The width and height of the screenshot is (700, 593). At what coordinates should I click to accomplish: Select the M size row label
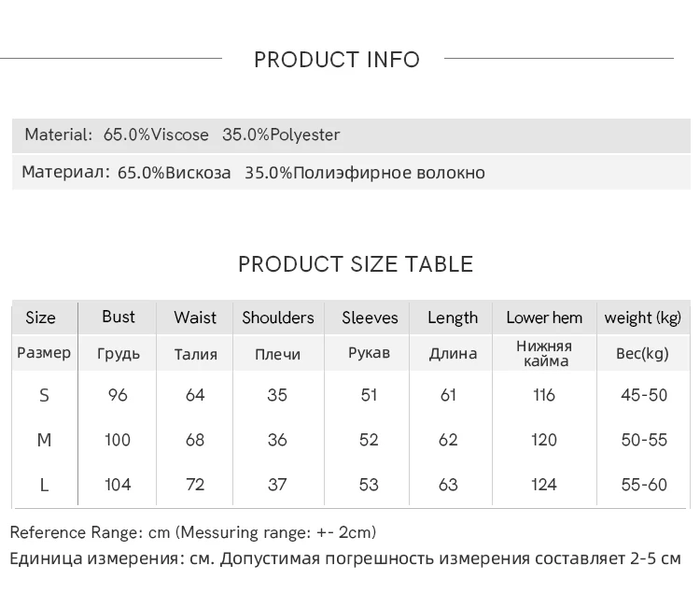[44, 440]
